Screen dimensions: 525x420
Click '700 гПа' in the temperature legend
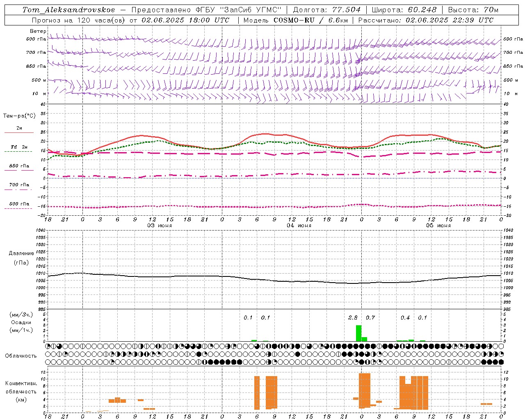[19, 185]
